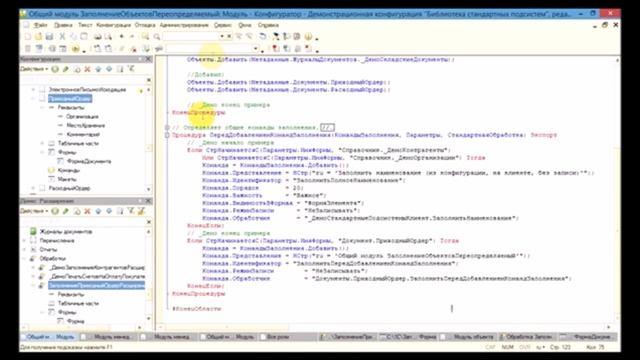This screenshot has width=640, height=360.
Task: Select ФормаДокумента in the tree
Action: (89, 161)
